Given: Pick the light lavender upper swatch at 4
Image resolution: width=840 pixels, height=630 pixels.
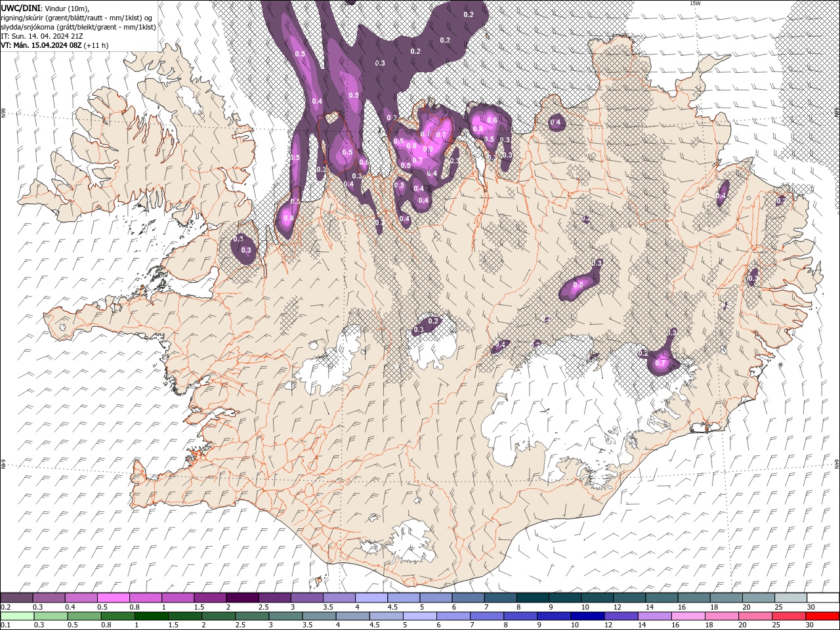Looking at the screenshot, I should [371, 598].
